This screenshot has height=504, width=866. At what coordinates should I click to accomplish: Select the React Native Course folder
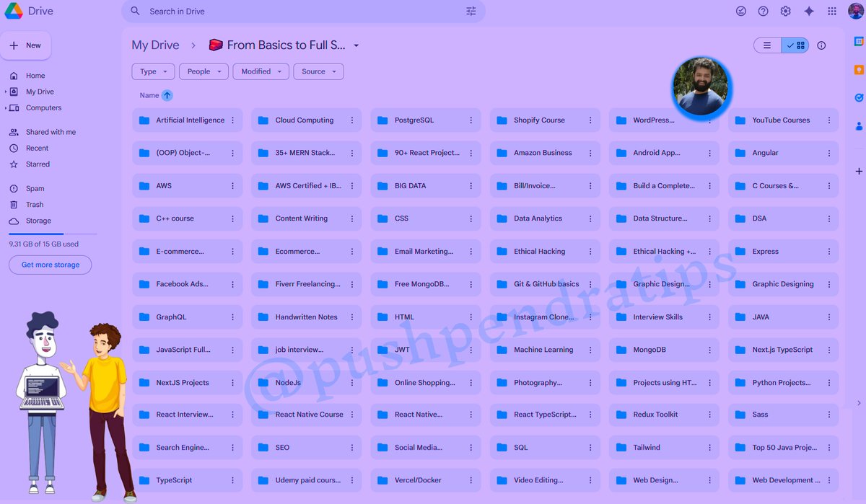307,415
